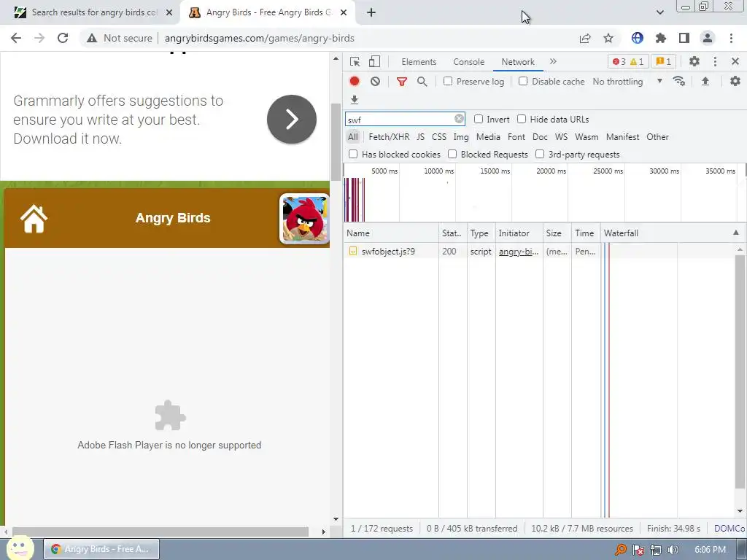Open Network panel settings gear

pos(735,82)
